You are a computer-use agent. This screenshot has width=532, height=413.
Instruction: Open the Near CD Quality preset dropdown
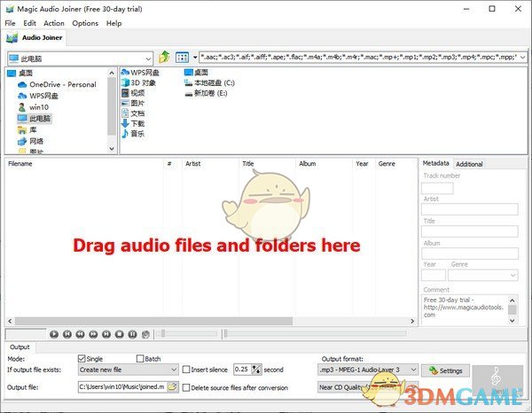click(368, 387)
